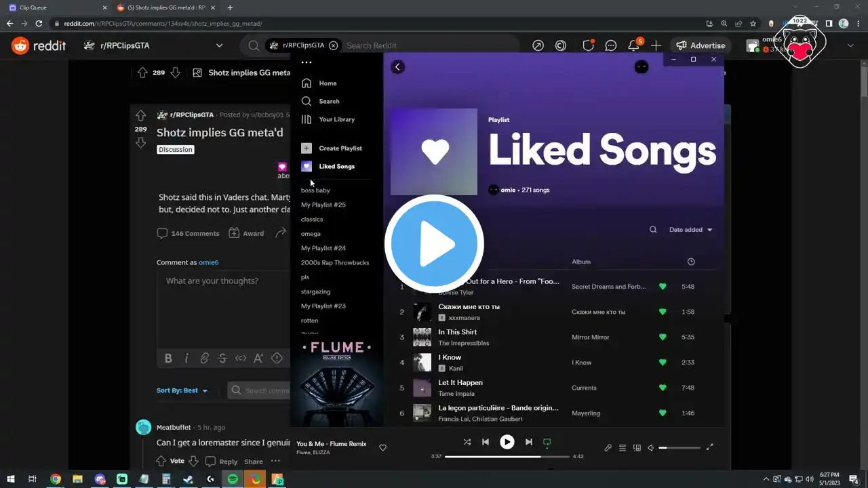Go back using Spotify's back arrow
This screenshot has width=868, height=488.
398,66
